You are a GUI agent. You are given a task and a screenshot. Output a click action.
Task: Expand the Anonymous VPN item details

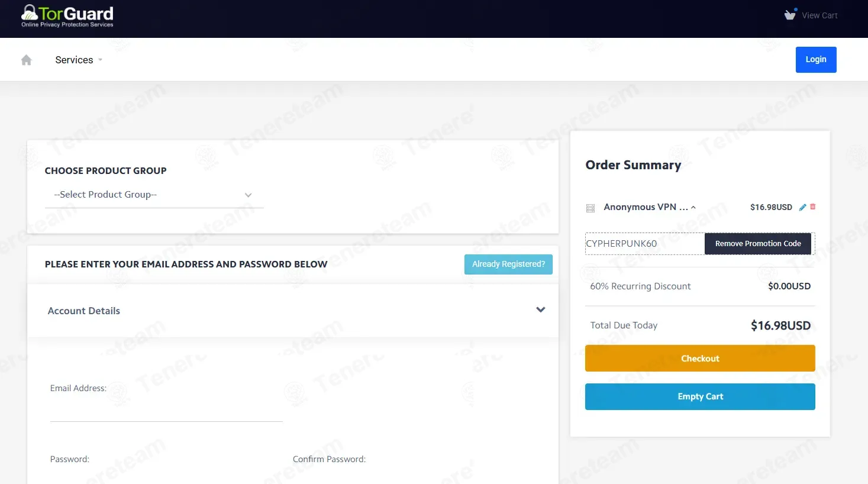(x=693, y=207)
